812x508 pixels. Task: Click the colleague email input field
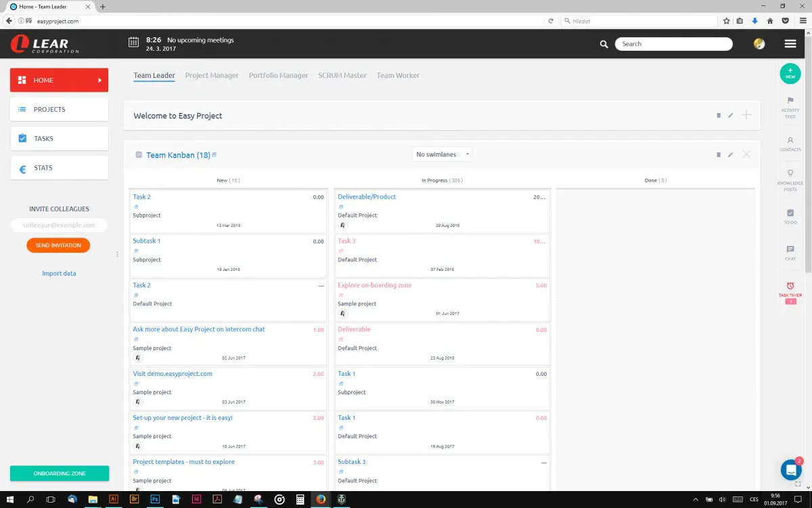59,225
